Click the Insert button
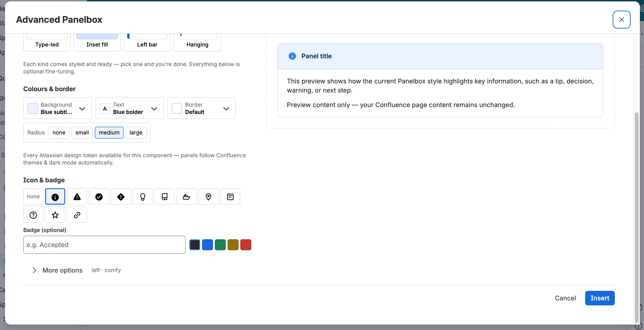 600,298
